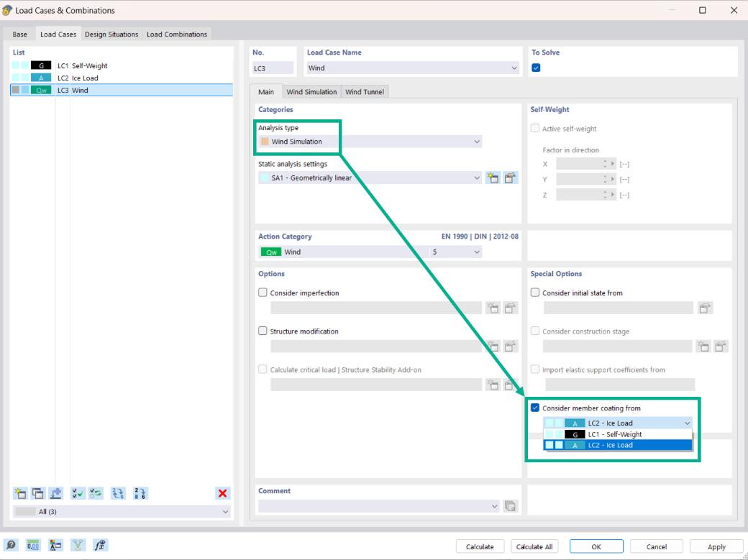Click edit icon beside initial state field
Screen dimensions: 748x560
(x=705, y=308)
